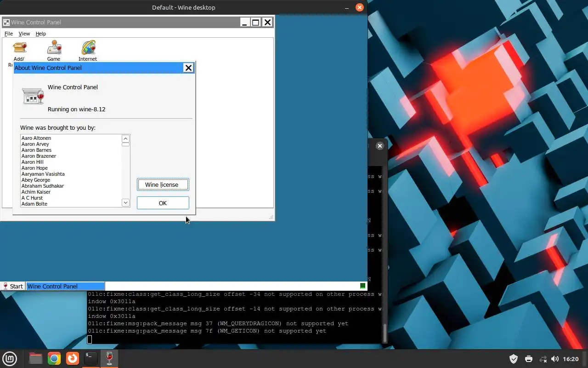This screenshot has height=368, width=588.
Task: Open the network connections tray icon
Action: tap(543, 359)
